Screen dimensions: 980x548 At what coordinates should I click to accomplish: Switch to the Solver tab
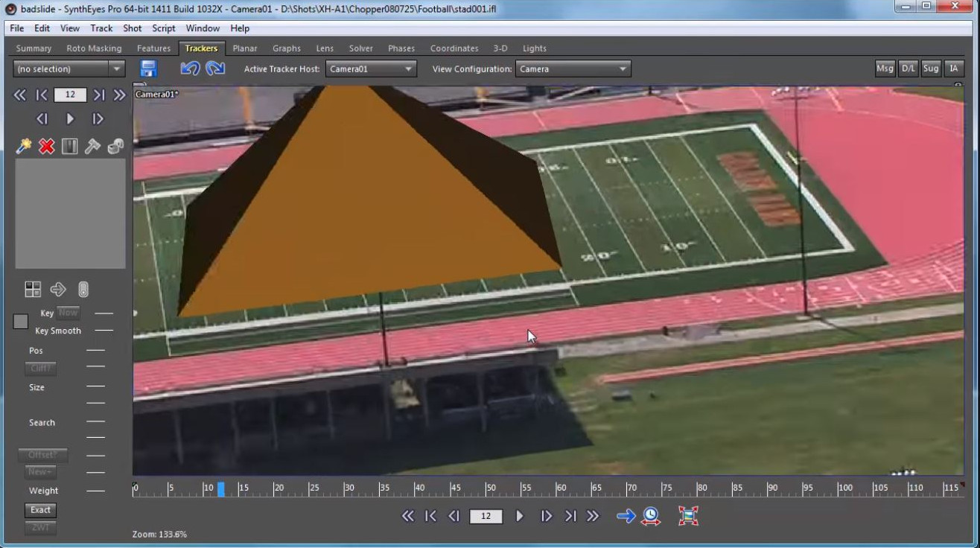tap(361, 48)
